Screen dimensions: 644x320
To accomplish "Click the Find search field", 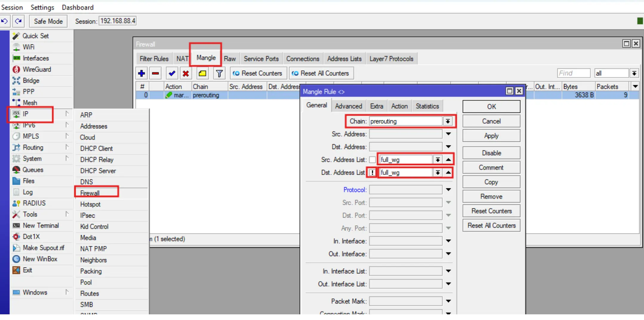I will coord(573,73).
